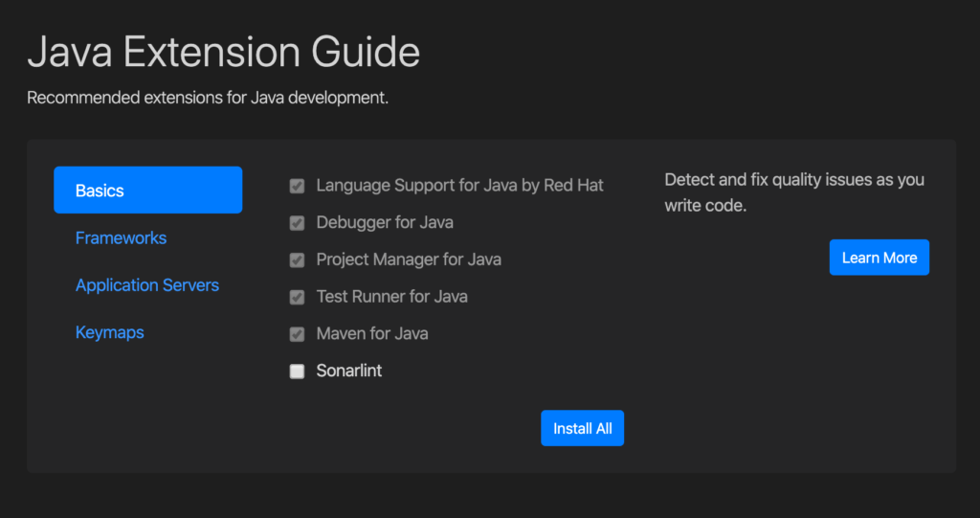The image size is (980, 518).
Task: Click the Project Manager for Java label
Action: point(409,259)
